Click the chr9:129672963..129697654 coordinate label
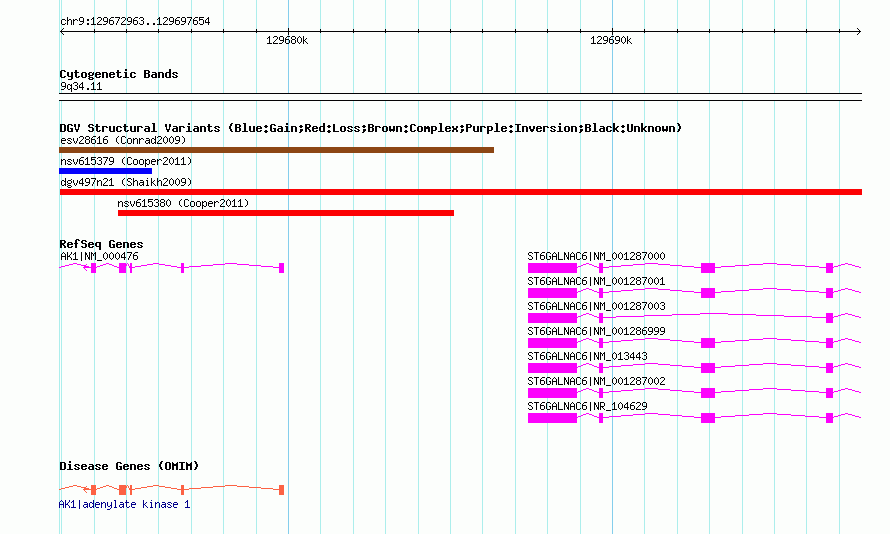890x534 pixels. [135, 22]
